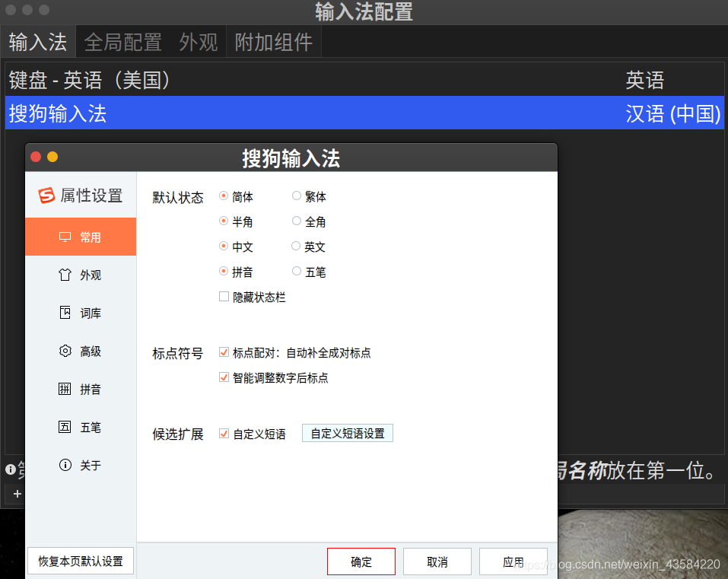Viewport: 728px width, 579px height.
Task: Open the 关于 sidebar section
Action: point(81,465)
